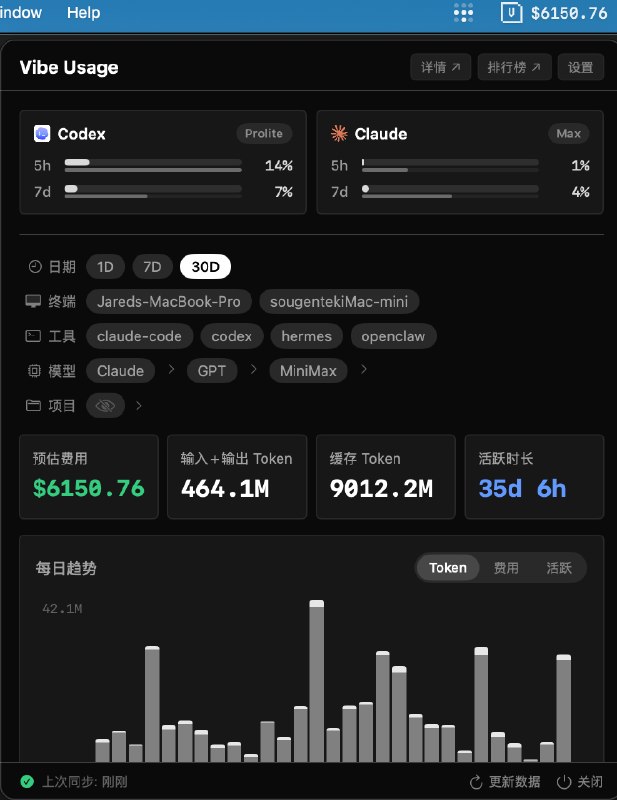This screenshot has height=800, width=617.
Task: Click the 活跃时长 35d 6h card
Action: [x=534, y=477]
